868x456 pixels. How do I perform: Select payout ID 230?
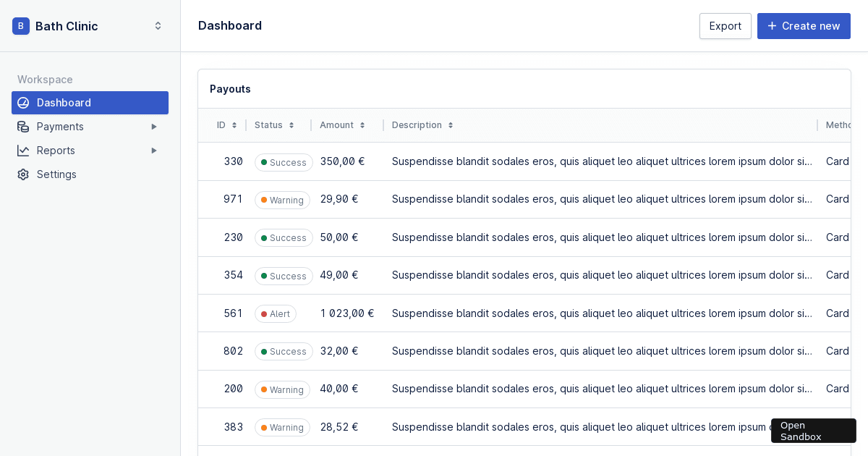coord(233,237)
